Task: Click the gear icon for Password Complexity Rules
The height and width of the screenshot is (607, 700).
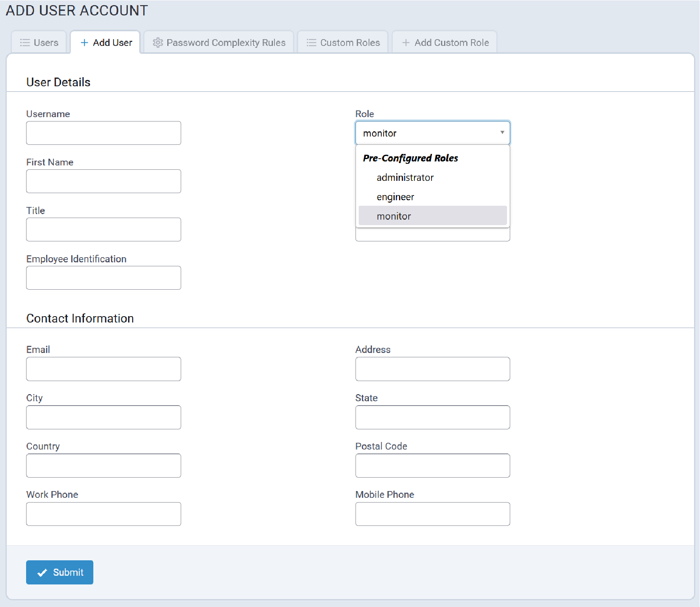Action: click(158, 43)
